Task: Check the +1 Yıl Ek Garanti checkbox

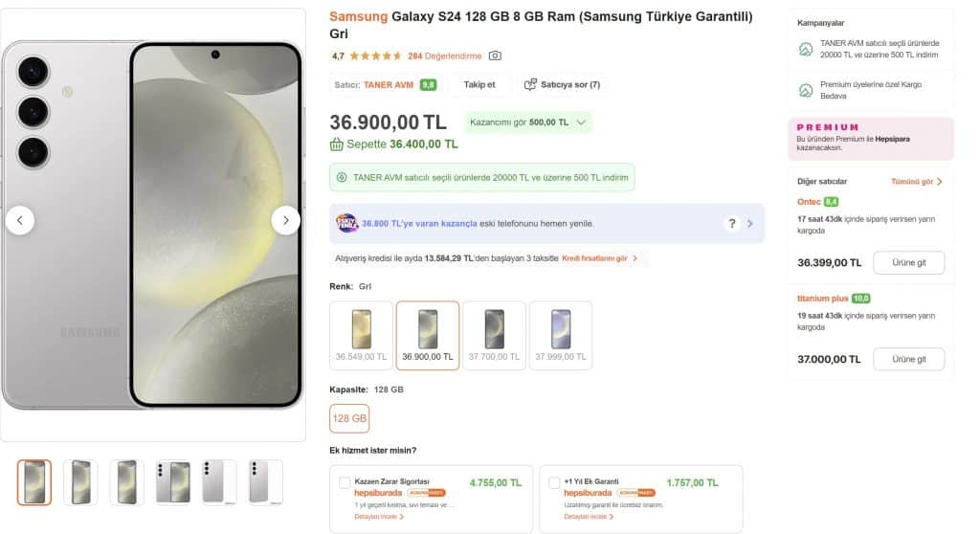Action: (x=554, y=482)
